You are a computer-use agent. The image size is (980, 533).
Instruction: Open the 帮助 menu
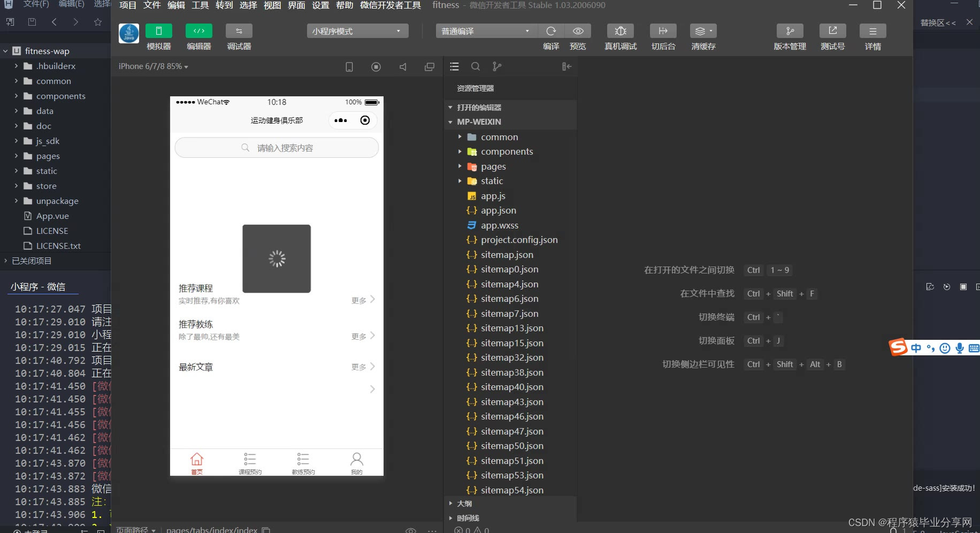coord(344,5)
